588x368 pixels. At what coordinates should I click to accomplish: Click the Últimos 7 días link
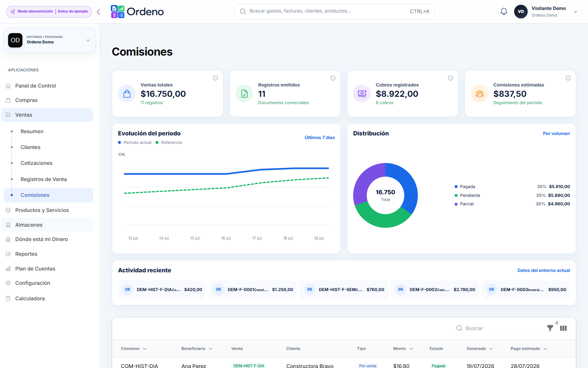[320, 138]
